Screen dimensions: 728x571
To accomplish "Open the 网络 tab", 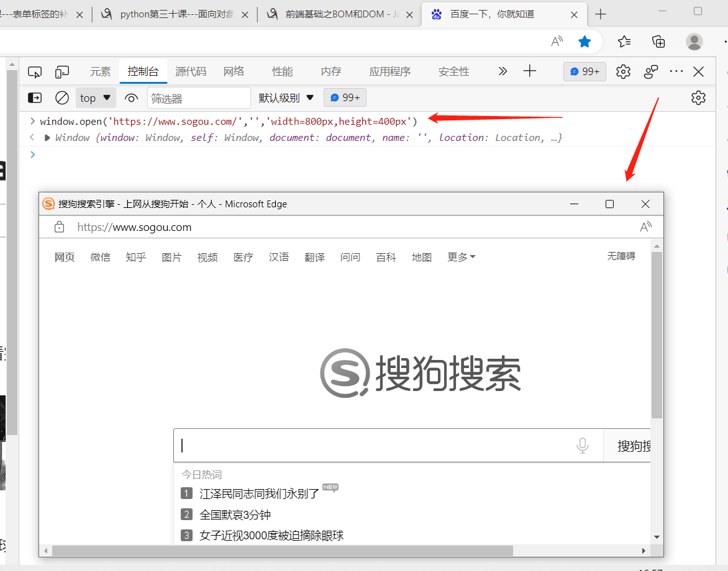I will point(234,71).
